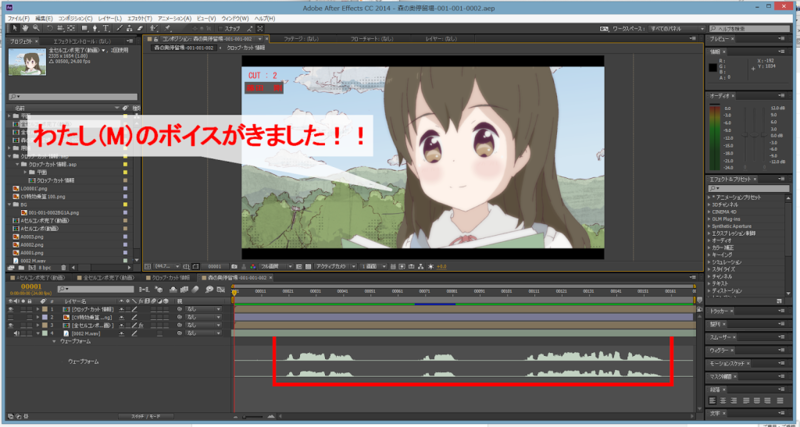Toggle the スナップ snapping checkbox
Image resolution: width=800 pixels, height=427 pixels.
click(220, 28)
